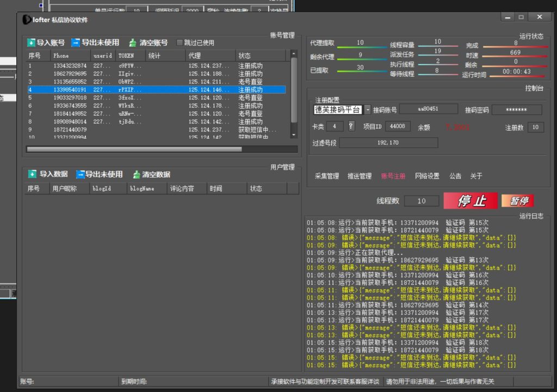Click the red 停止 button
557x392 pixels.
coord(471,201)
